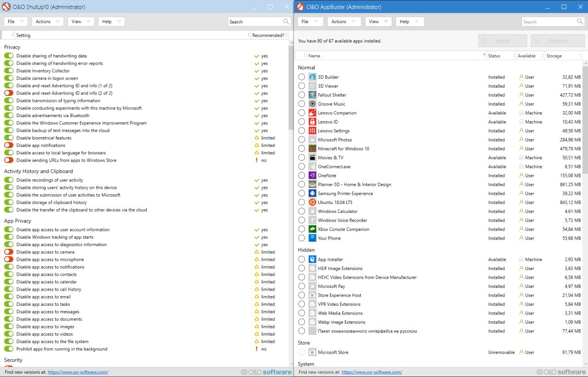Click the Activity History and Clipboard heading
The width and height of the screenshot is (588, 377).
click(x=39, y=171)
